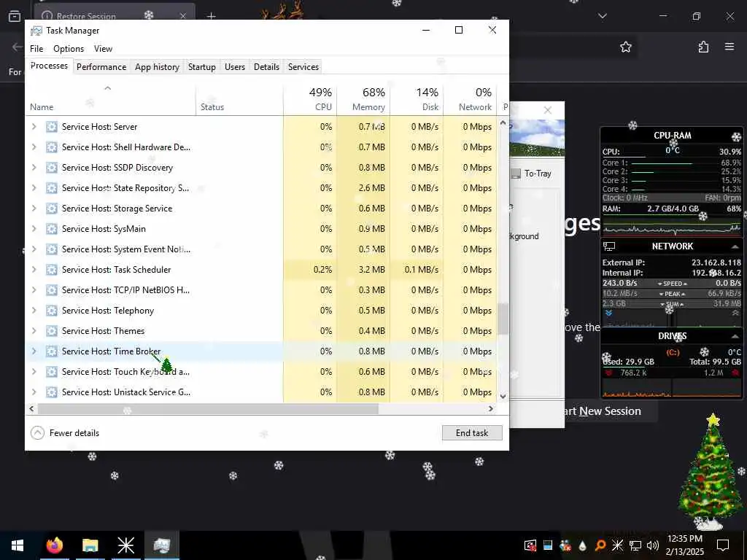
Task: Open Firefox list all tabs dropdown
Action: coord(602,16)
